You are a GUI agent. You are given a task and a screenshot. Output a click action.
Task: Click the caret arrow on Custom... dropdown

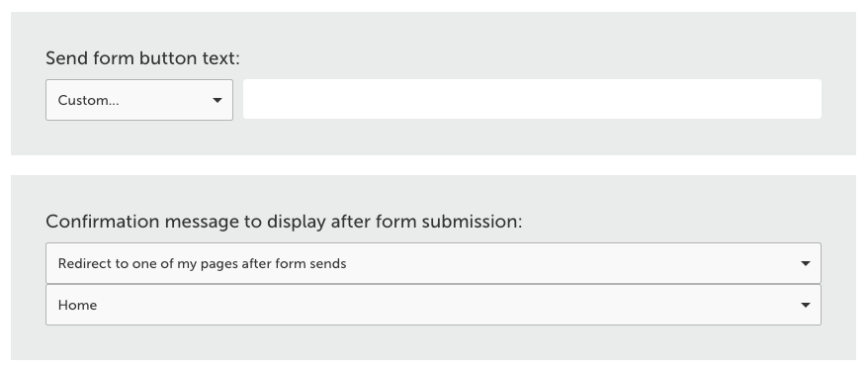pyautogui.click(x=217, y=100)
